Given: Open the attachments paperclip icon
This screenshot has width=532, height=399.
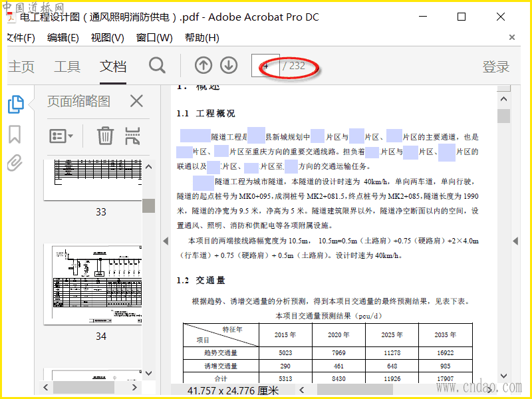Looking at the screenshot, I should coord(15,163).
